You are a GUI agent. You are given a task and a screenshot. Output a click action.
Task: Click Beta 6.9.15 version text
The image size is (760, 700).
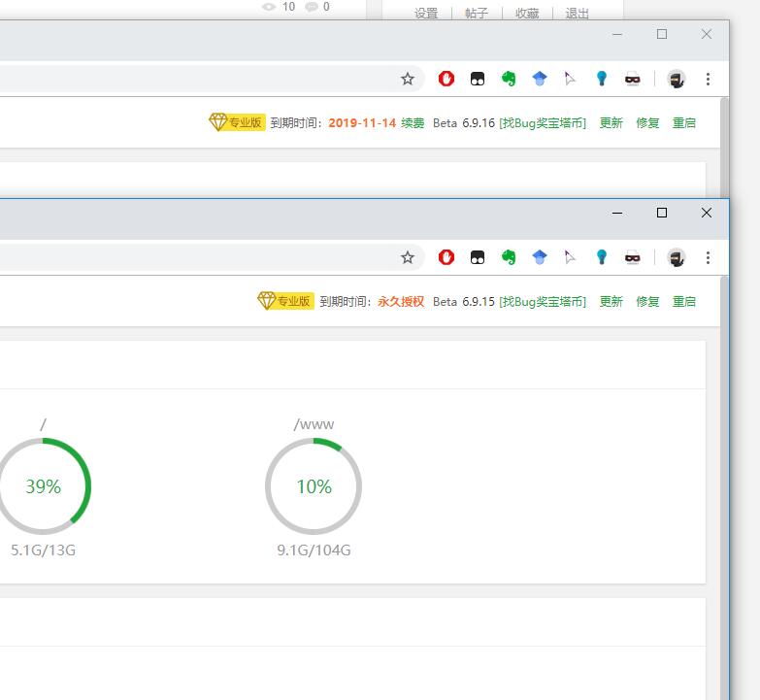point(463,302)
